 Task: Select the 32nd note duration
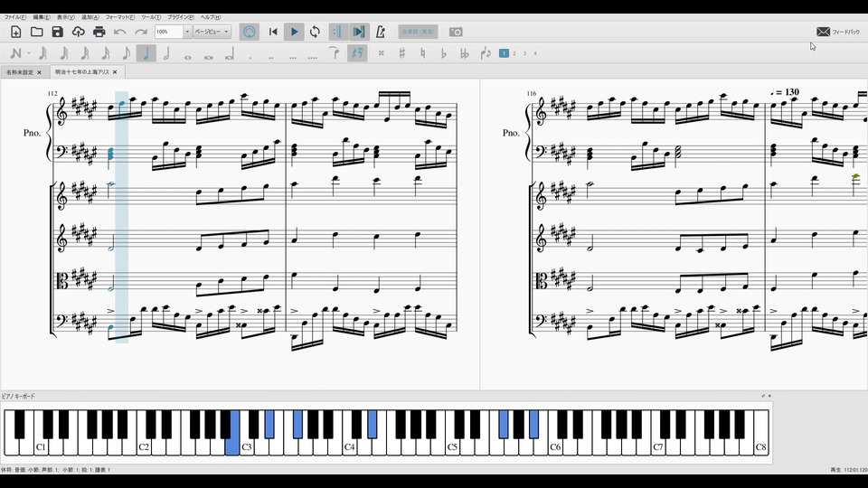(85, 53)
